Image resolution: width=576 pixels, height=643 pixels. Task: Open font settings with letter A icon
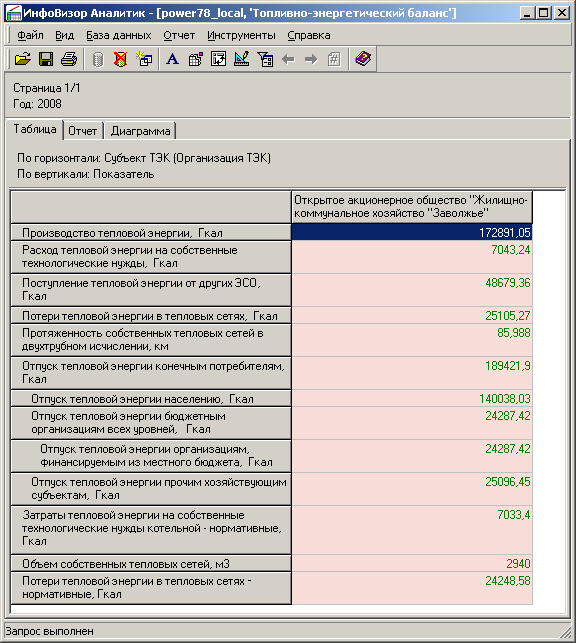(173, 59)
